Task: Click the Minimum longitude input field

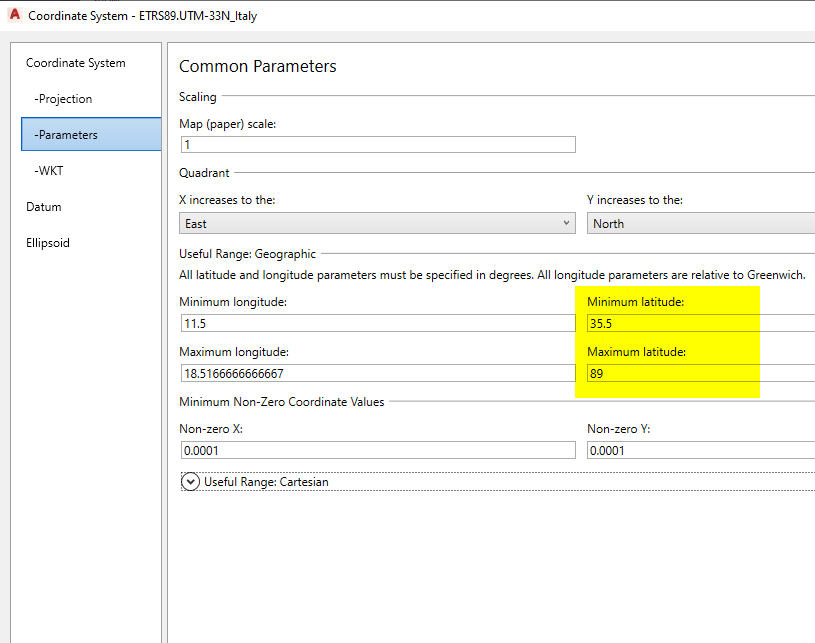Action: tap(377, 323)
